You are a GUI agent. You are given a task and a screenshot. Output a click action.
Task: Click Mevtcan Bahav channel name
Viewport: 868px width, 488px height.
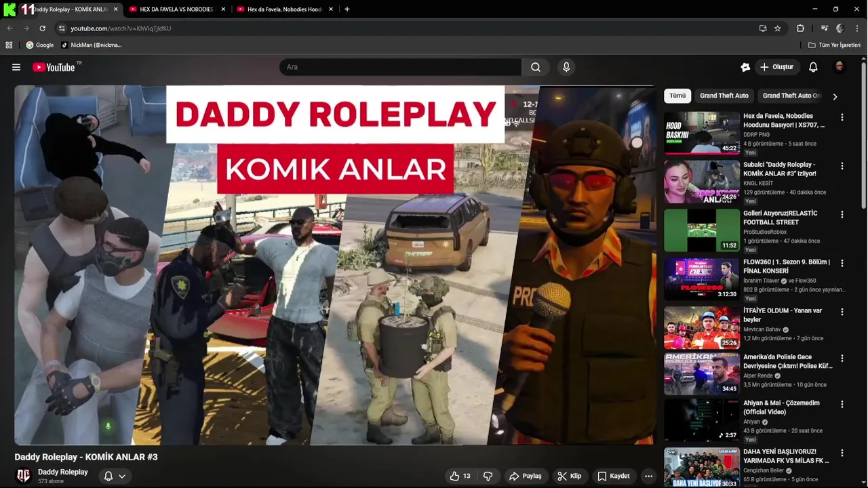click(x=762, y=329)
